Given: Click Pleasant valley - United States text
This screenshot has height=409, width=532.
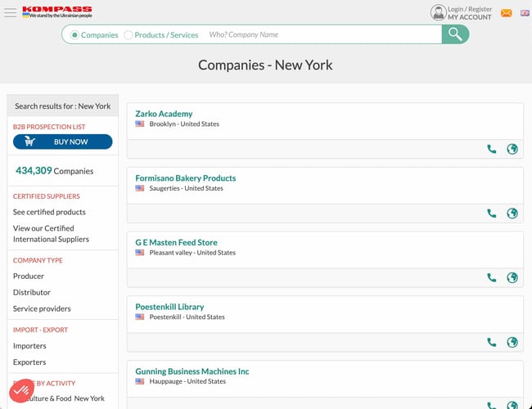Looking at the screenshot, I should click(192, 253).
